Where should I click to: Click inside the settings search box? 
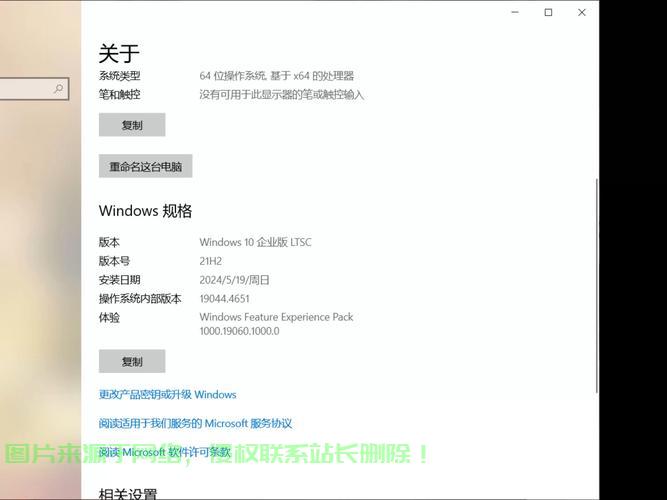(25, 89)
